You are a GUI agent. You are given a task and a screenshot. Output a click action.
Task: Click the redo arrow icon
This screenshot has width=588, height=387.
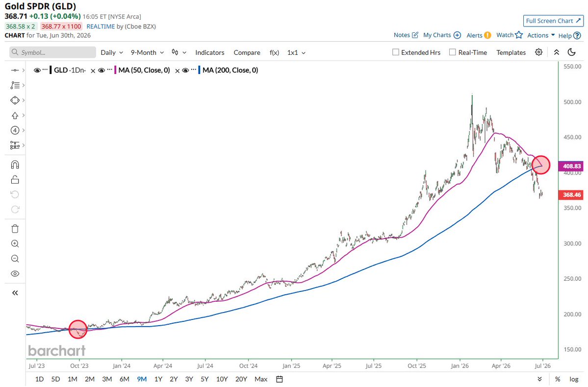(15, 210)
